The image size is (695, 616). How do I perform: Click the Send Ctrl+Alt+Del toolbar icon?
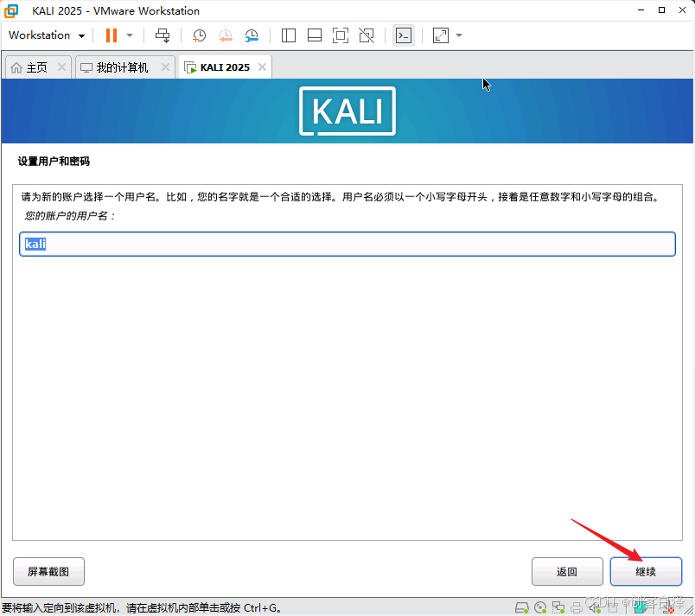pos(163,35)
